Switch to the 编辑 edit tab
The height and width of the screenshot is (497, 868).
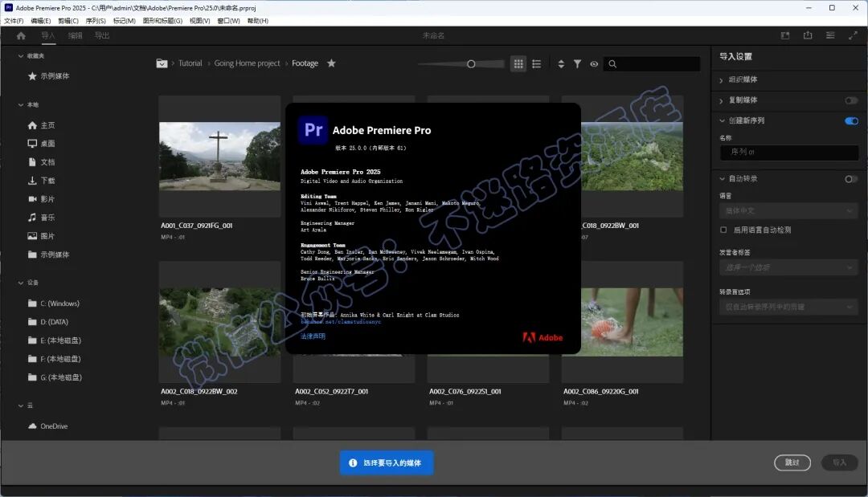[x=75, y=36]
